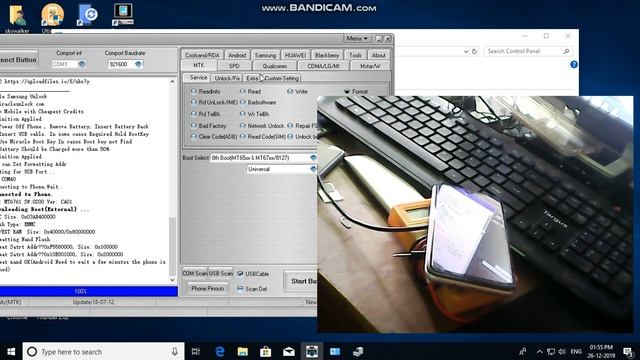
Task: Open Task View on the taskbar
Action: pos(196,351)
